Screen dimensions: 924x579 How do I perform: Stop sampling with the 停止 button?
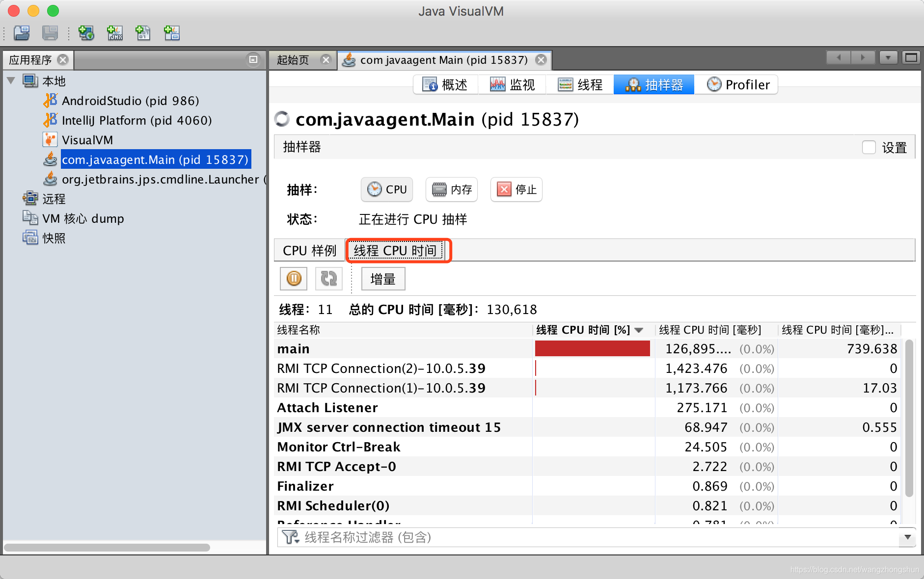(516, 189)
